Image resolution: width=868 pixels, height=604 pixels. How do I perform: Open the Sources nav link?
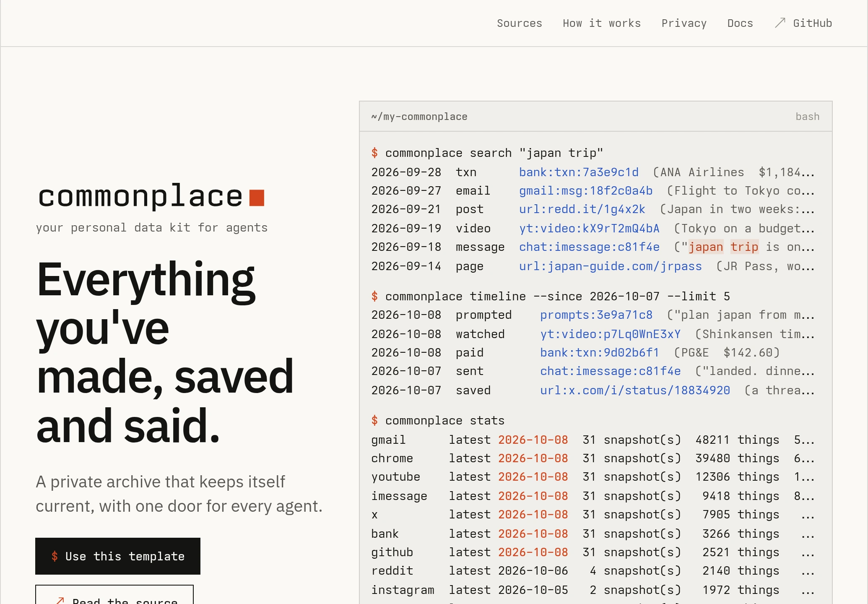(520, 23)
